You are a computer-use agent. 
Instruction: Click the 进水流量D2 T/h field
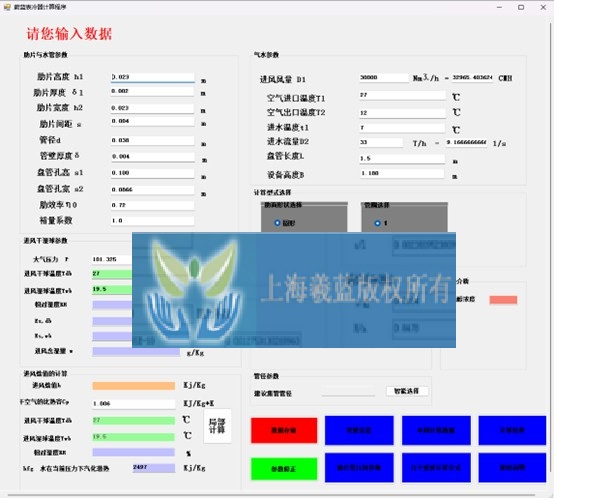381,142
